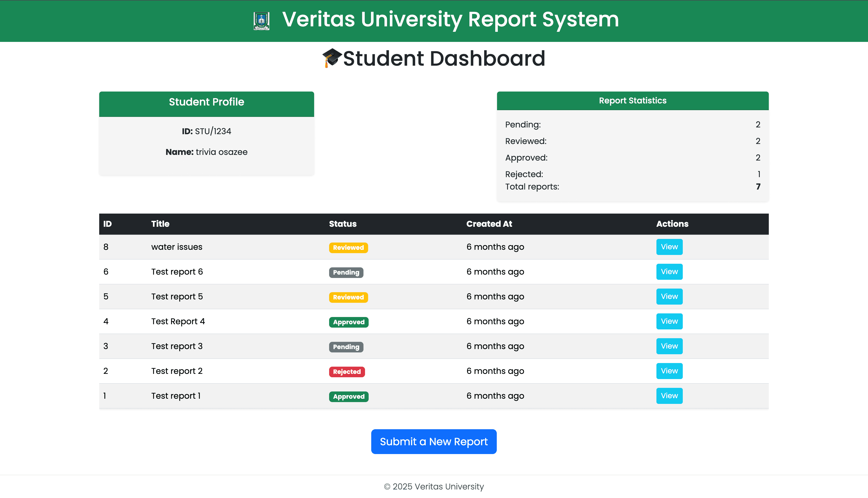View Test report 2
Screen dimensions: 868x498
click(669, 371)
